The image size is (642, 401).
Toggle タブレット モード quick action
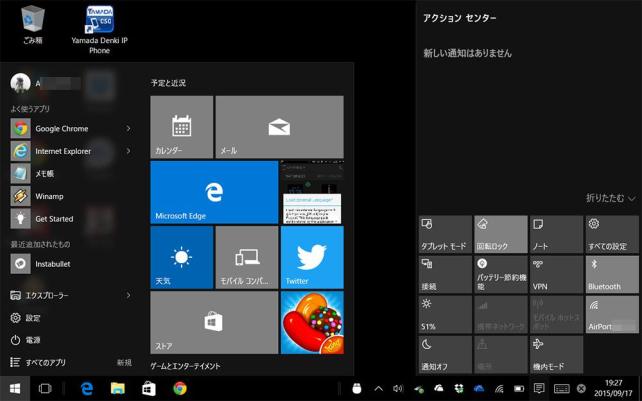pos(445,234)
